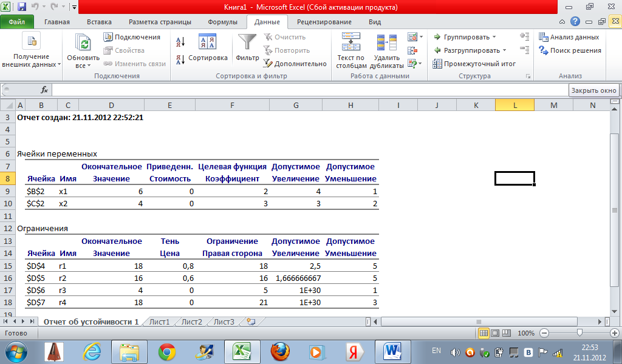This screenshot has height=364, width=622.
Task: Click Connections (Подключения) button
Action: (132, 37)
